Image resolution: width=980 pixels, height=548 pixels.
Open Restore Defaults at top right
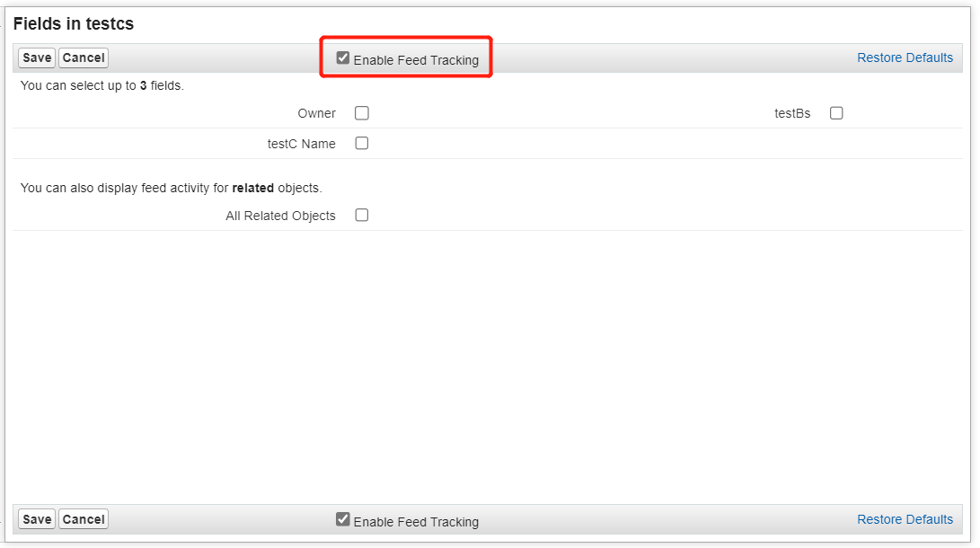[x=905, y=57]
